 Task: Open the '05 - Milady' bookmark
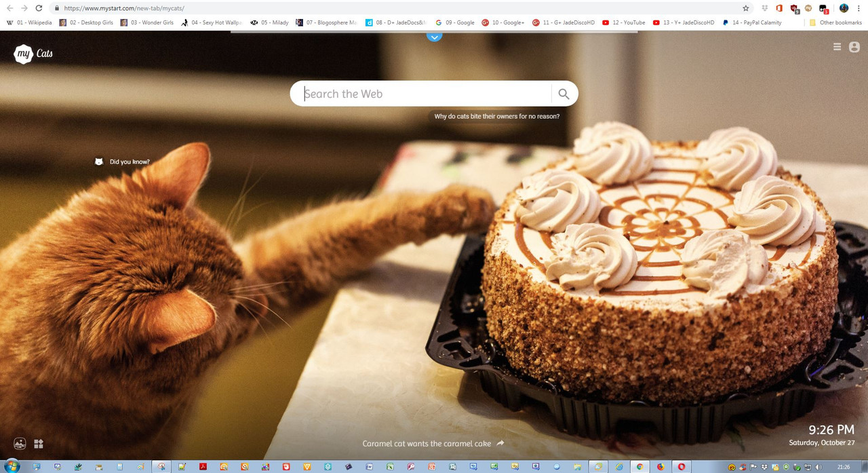269,22
